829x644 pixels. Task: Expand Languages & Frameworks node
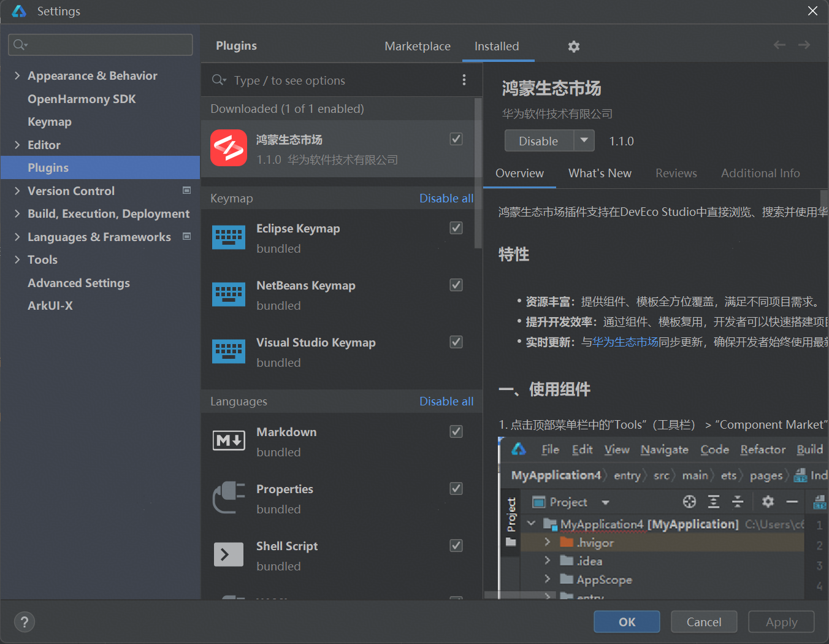[x=17, y=237]
